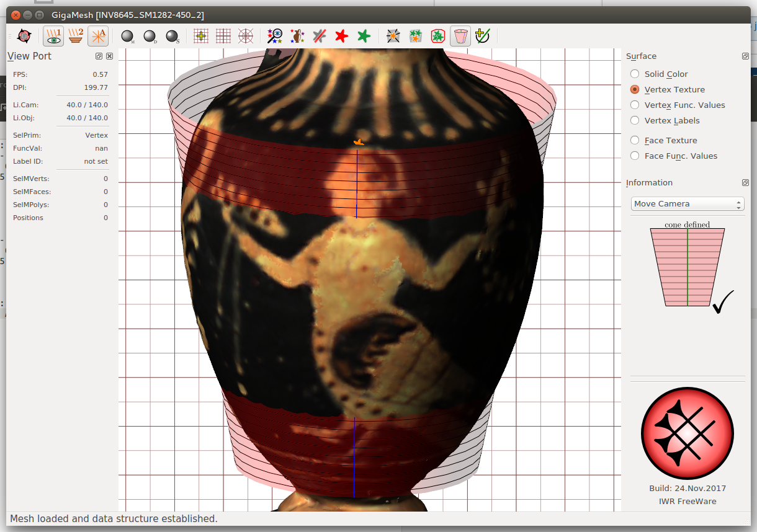Click the magnifier with eye and stars icon
Image resolution: width=757 pixels, height=532 pixels.
coord(275,37)
